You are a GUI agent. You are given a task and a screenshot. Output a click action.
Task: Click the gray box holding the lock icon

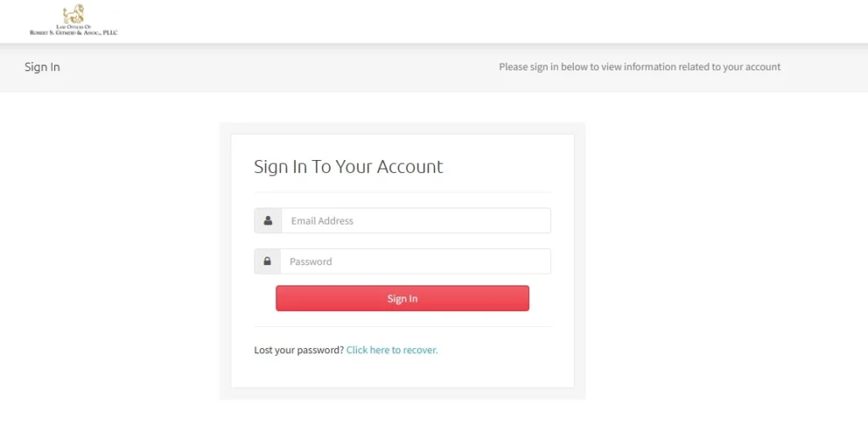click(267, 261)
